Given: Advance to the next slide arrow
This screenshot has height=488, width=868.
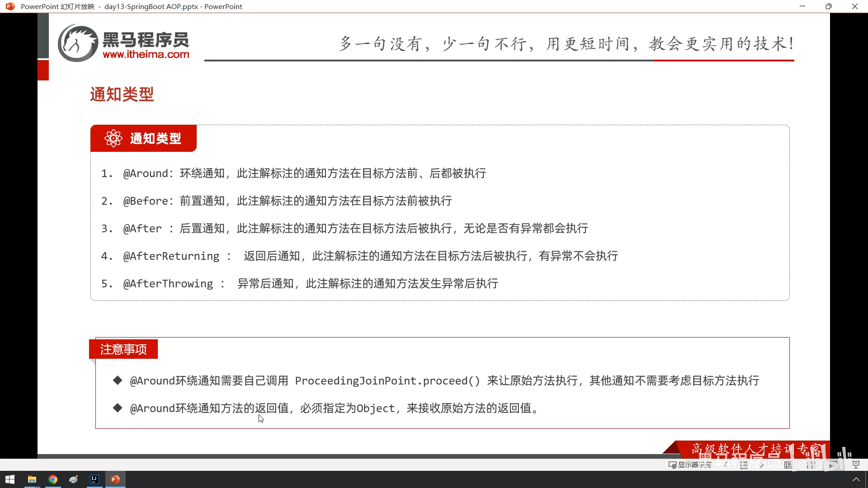Looking at the screenshot, I should [x=762, y=465].
